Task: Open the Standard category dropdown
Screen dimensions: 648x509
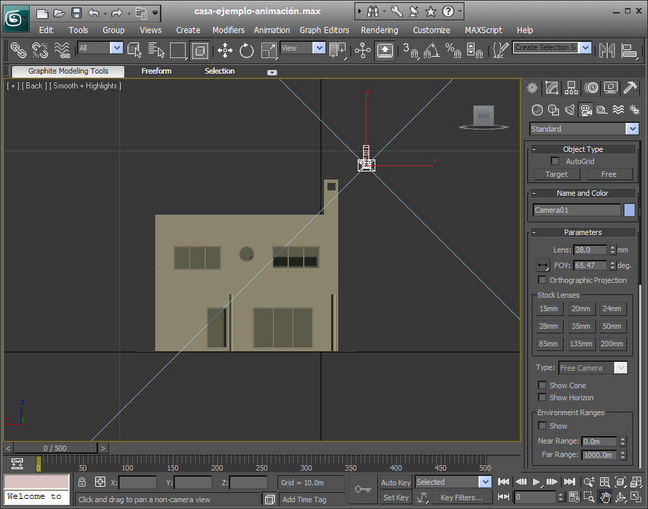Action: 631,129
